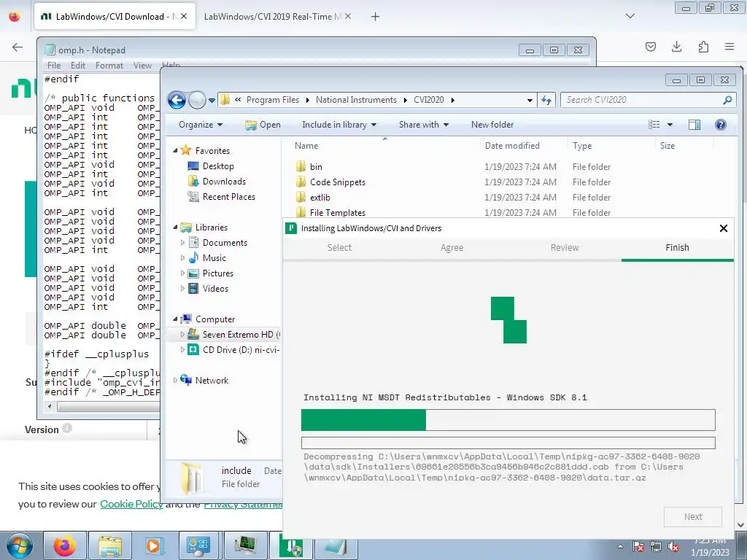Open the Share with dropdown
This screenshot has width=747, height=560.
[x=424, y=125]
